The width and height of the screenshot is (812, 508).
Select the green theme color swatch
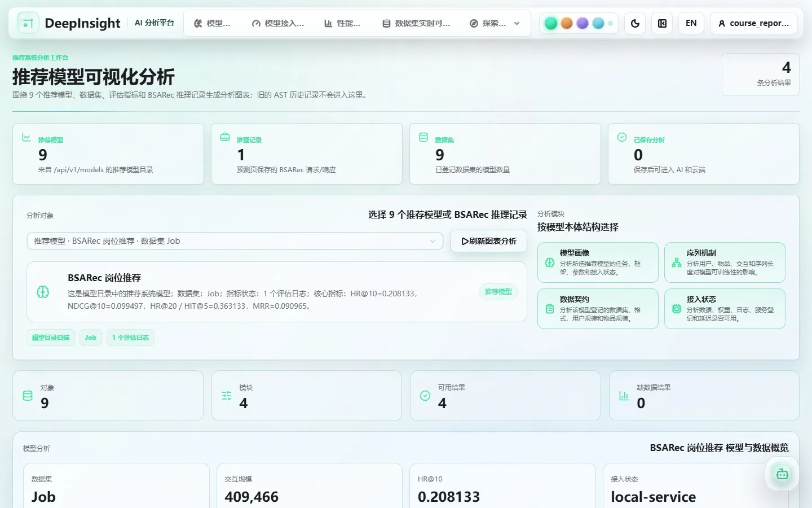pos(551,23)
